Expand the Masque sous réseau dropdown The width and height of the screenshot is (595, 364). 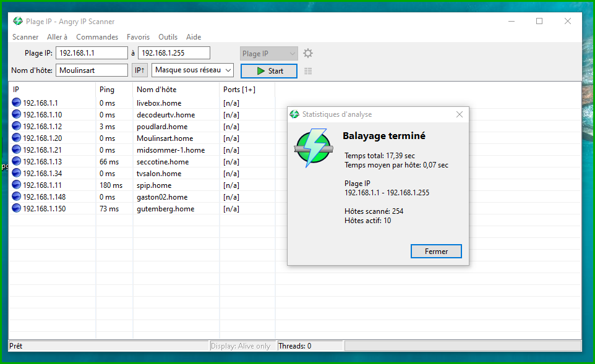[x=192, y=70]
